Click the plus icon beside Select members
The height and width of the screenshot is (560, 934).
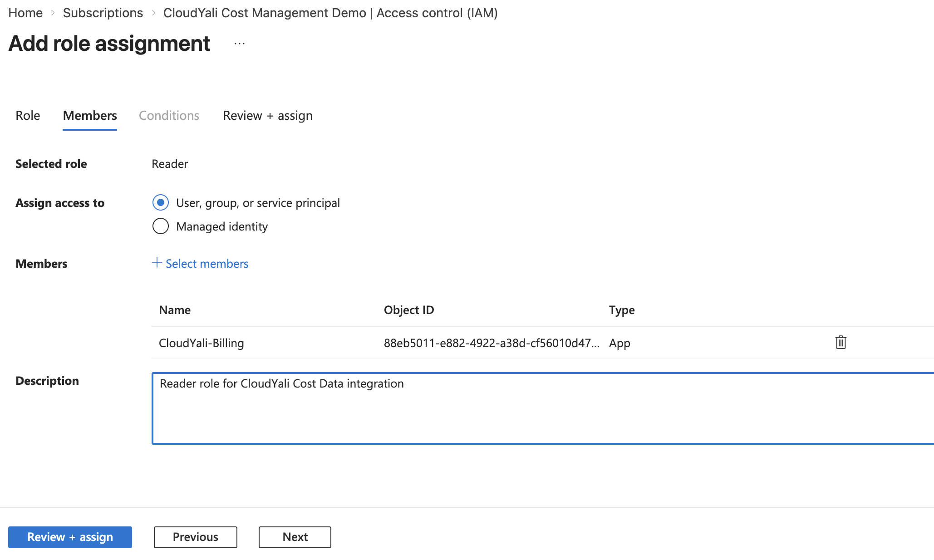click(156, 263)
